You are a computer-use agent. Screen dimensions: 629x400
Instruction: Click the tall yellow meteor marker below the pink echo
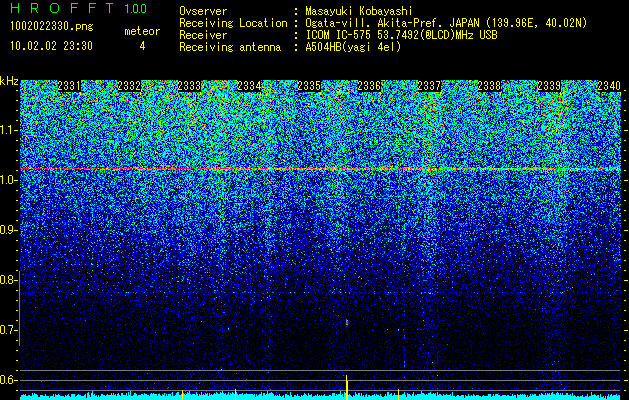(x=347, y=387)
